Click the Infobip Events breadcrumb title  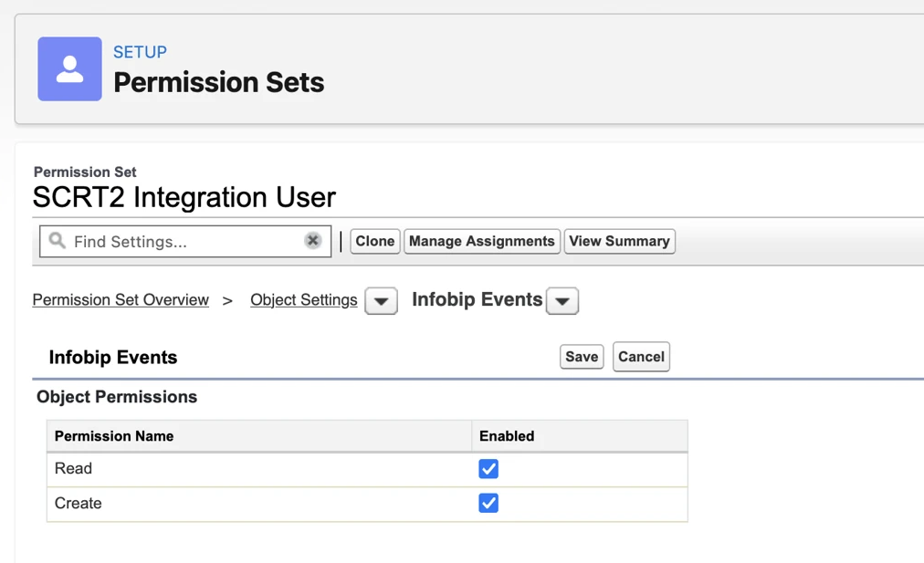(x=477, y=299)
